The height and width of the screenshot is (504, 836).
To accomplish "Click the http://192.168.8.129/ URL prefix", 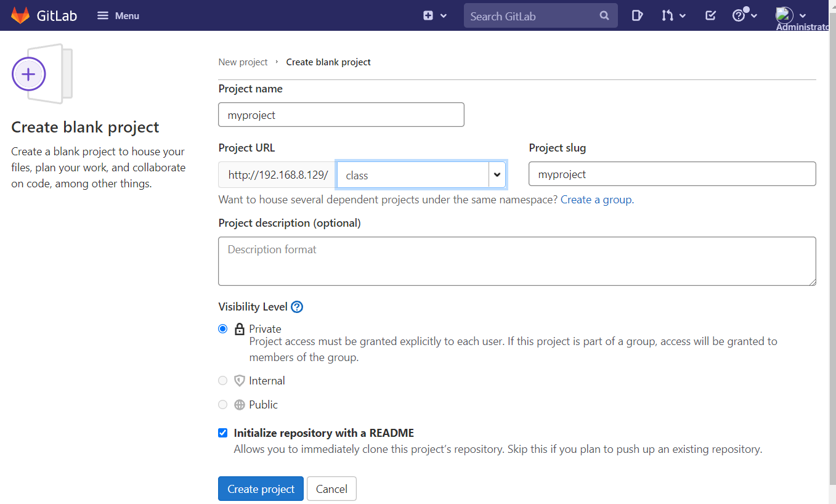I will (278, 174).
